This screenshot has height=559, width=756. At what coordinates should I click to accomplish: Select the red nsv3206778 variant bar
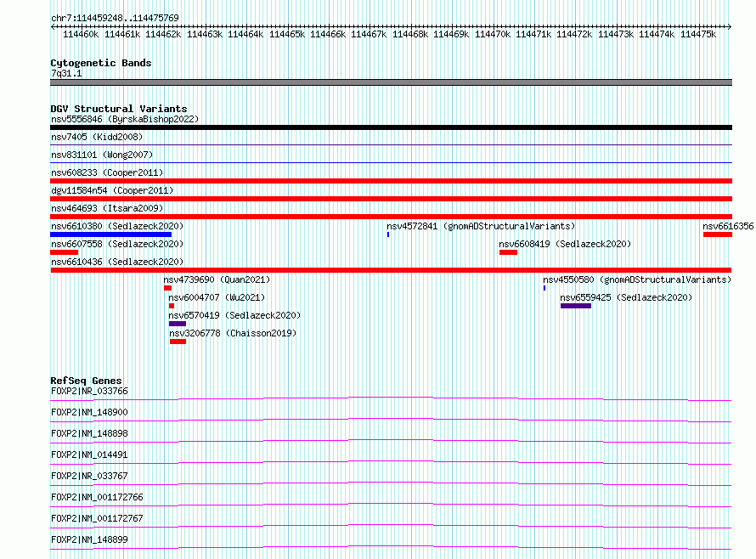tap(178, 342)
